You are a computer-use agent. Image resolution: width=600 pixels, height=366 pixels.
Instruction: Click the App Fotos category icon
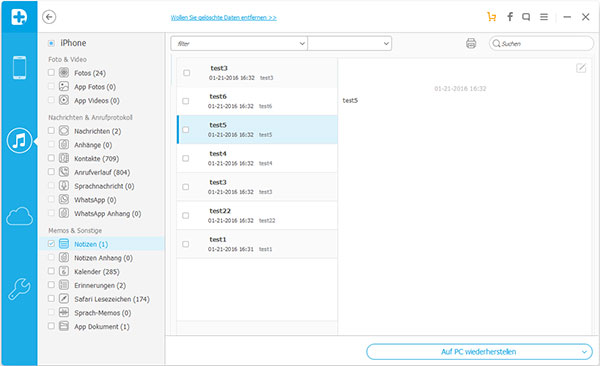tap(64, 86)
